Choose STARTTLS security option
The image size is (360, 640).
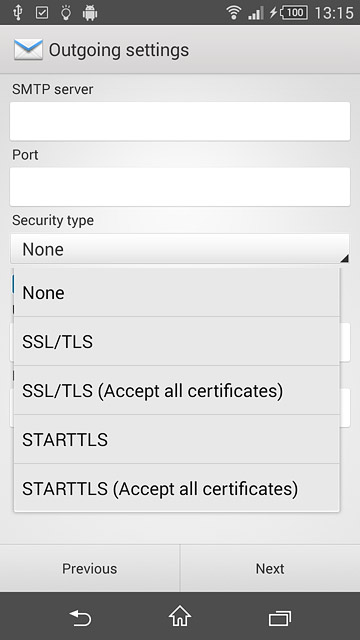[177, 439]
